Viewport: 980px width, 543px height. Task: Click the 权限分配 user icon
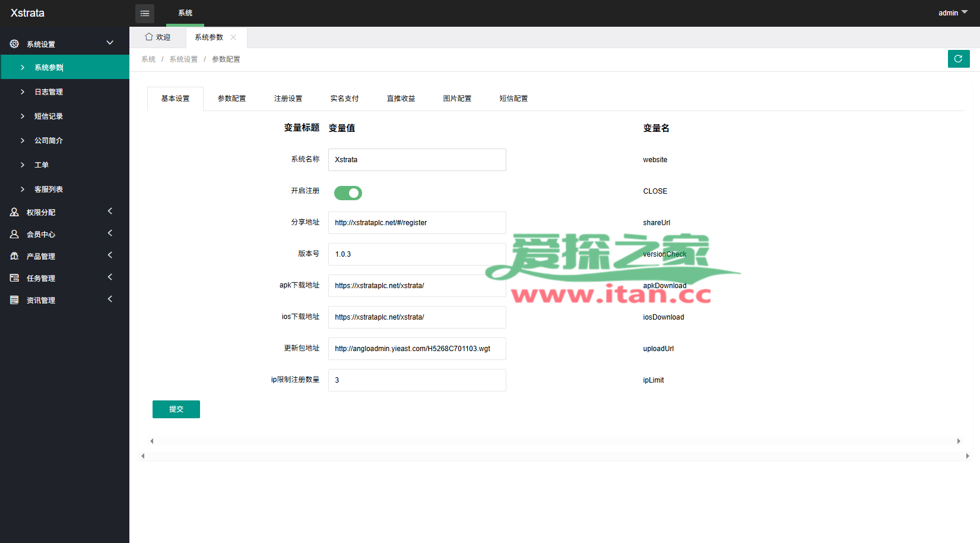(x=14, y=212)
